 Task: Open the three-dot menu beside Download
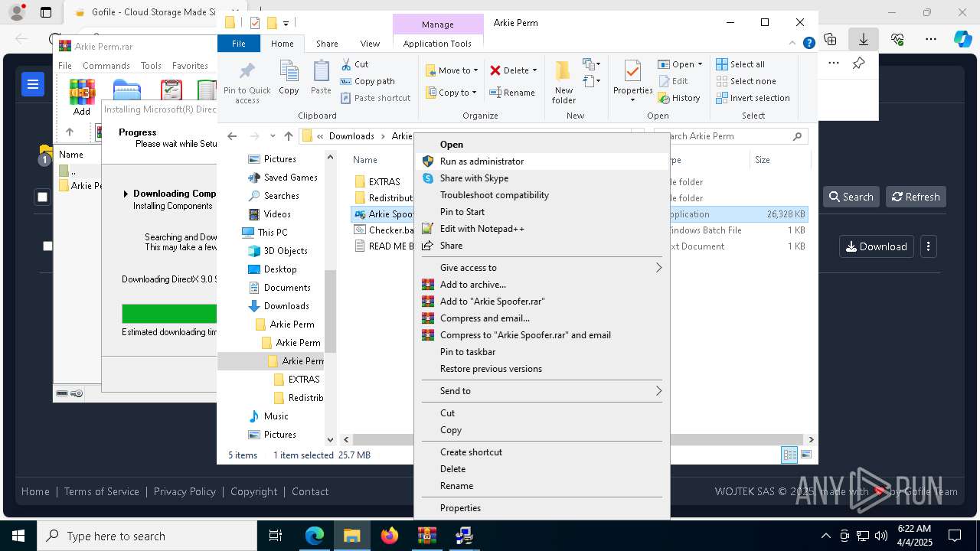[x=928, y=246]
